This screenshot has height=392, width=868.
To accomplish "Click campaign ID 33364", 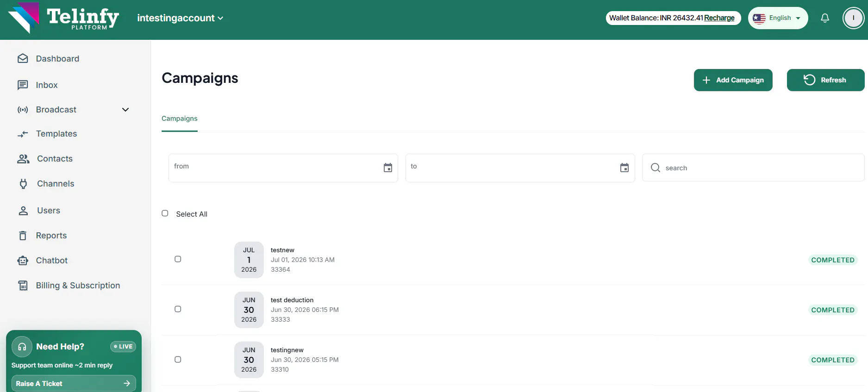I will coord(281,269).
